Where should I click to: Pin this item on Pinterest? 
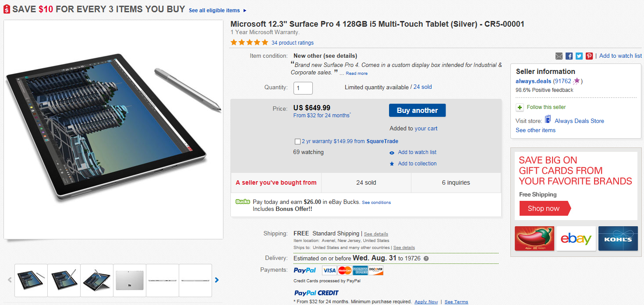click(589, 56)
